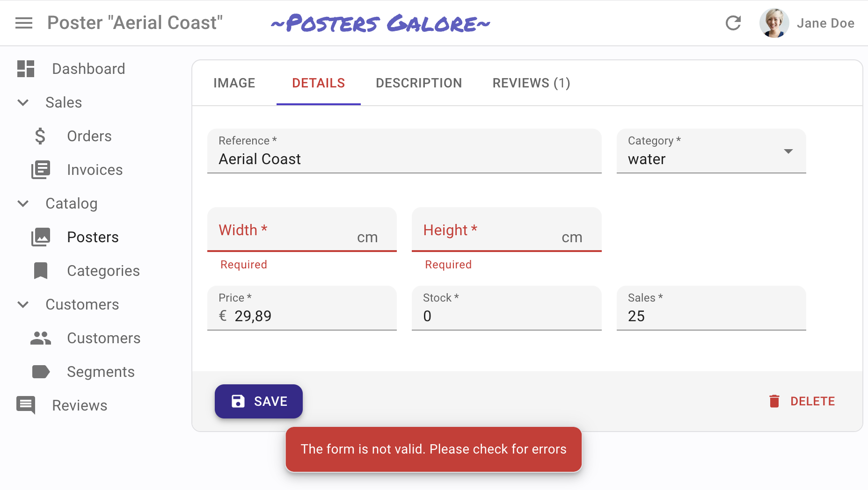Collapse the Customers section
868x490 pixels.
pos(23,304)
